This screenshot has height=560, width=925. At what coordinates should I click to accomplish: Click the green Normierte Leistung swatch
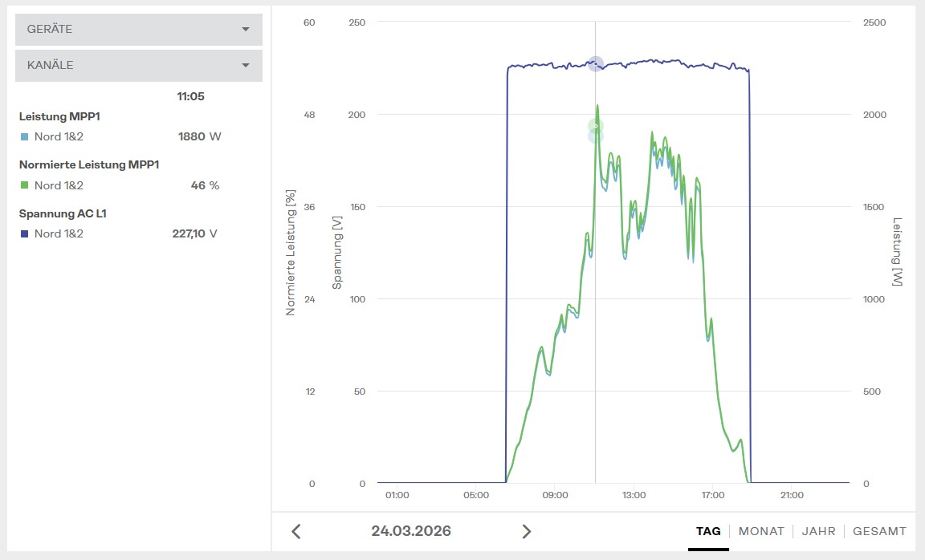[24, 186]
